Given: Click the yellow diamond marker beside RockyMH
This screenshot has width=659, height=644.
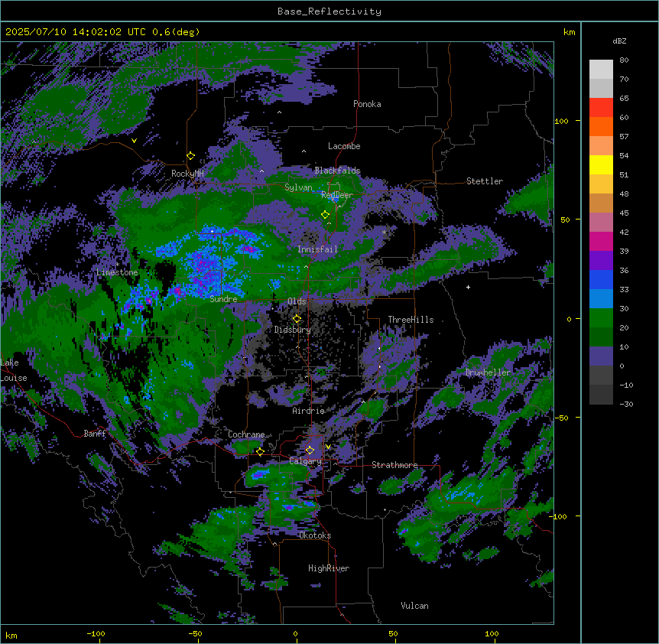Looking at the screenshot, I should 191,156.
